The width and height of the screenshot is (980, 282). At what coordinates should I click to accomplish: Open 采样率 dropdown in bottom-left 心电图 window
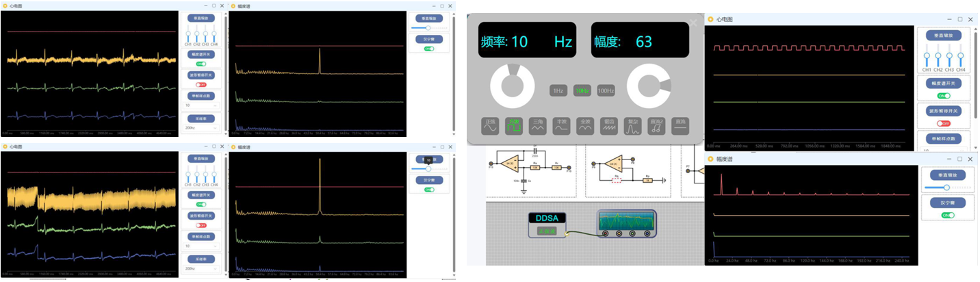(x=201, y=269)
